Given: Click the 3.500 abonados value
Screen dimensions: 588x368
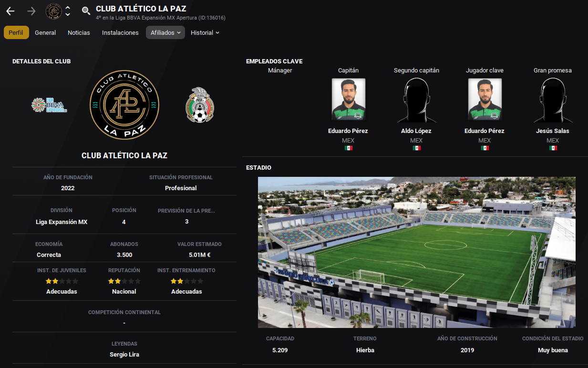Looking at the screenshot, I should (x=124, y=255).
